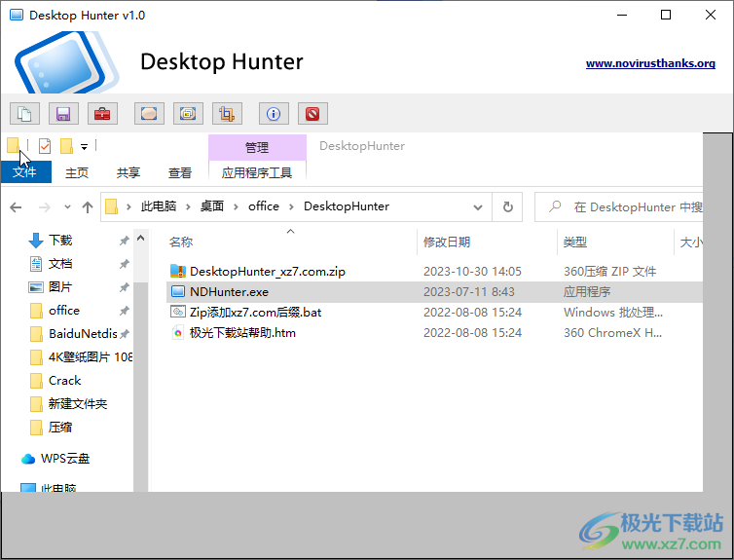The image size is (734, 560).
Task: Click the purple floppy disk save icon
Action: 63,114
